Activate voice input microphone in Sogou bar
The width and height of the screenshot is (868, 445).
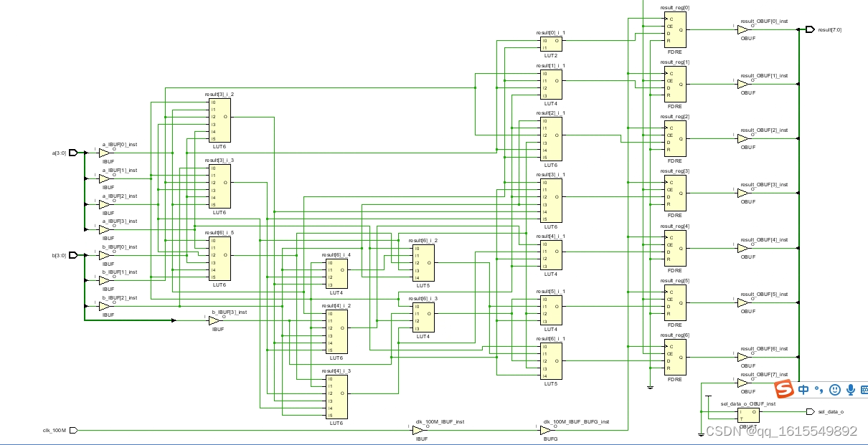851,389
